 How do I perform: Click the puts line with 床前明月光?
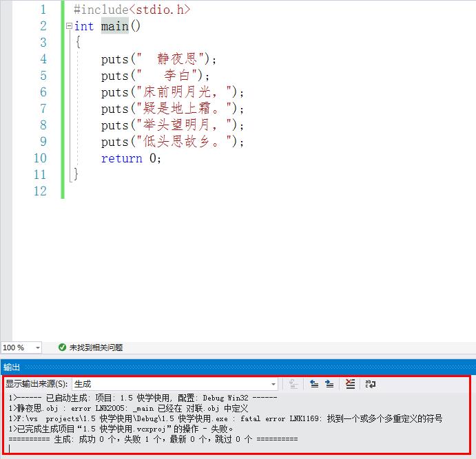[172, 92]
